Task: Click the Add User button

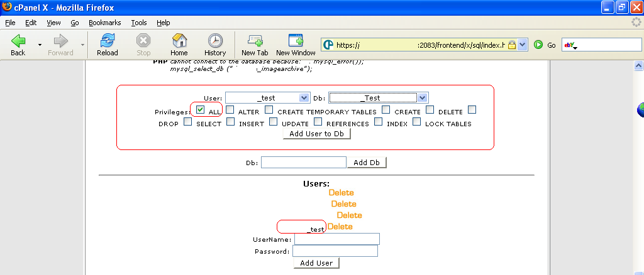Action: tap(316, 262)
